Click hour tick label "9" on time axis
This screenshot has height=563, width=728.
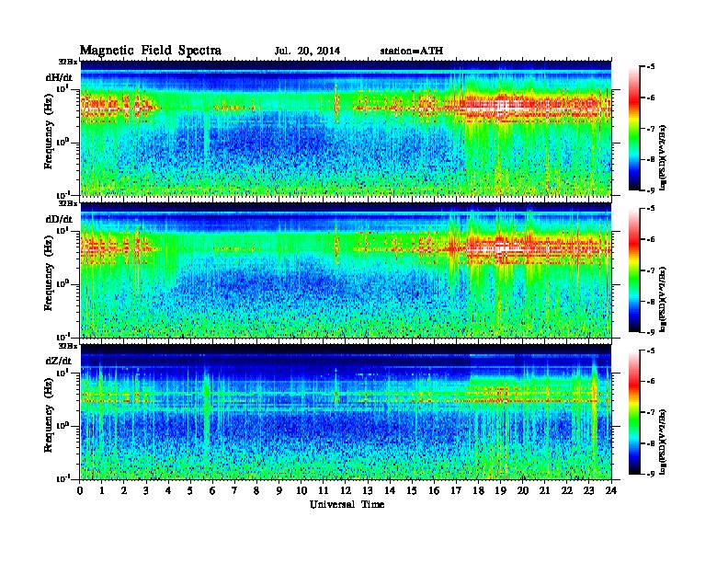tap(279, 490)
